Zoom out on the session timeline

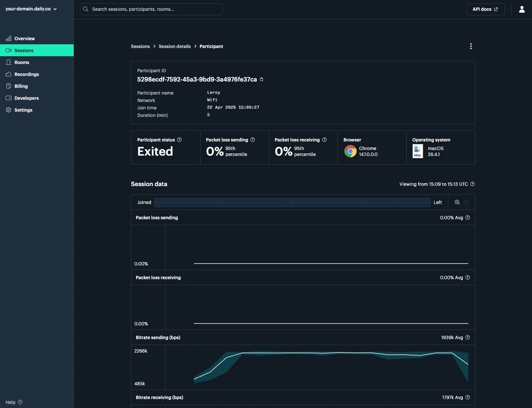click(x=466, y=202)
